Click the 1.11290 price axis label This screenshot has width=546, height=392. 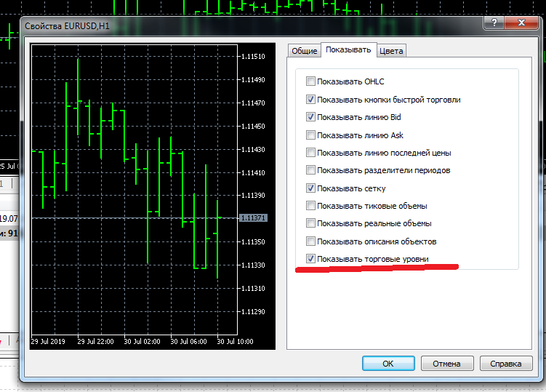pos(253,311)
